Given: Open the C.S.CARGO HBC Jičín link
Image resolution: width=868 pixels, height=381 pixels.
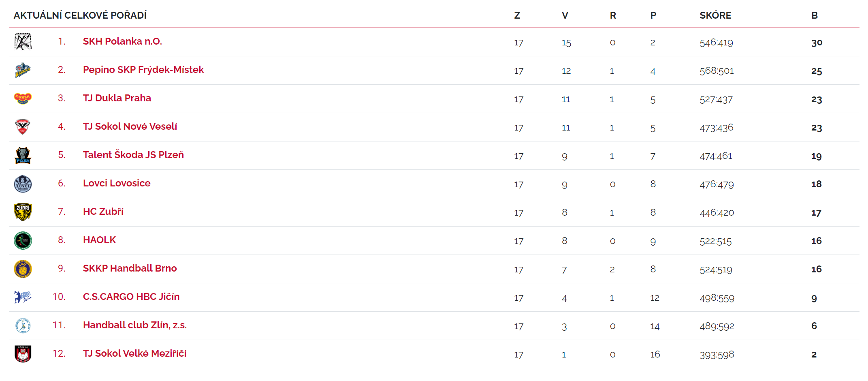Looking at the screenshot, I should [131, 297].
